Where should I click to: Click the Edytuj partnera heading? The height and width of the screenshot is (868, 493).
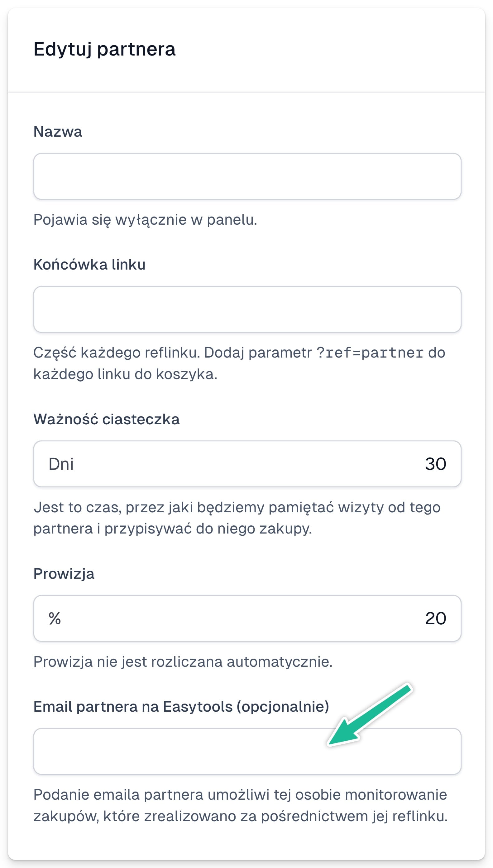[104, 49]
